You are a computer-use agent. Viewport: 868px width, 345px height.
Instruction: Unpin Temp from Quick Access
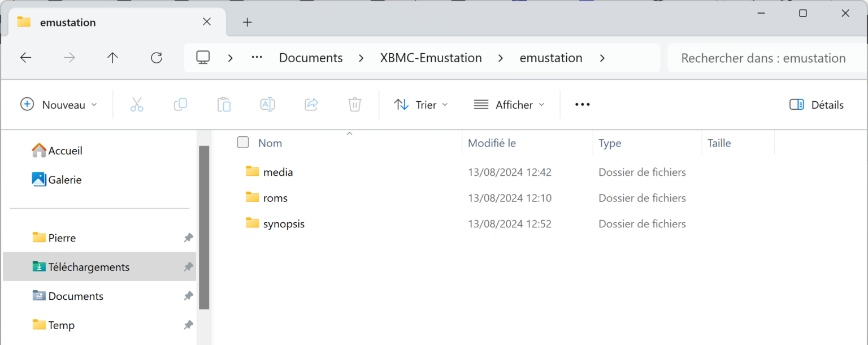pyautogui.click(x=188, y=325)
